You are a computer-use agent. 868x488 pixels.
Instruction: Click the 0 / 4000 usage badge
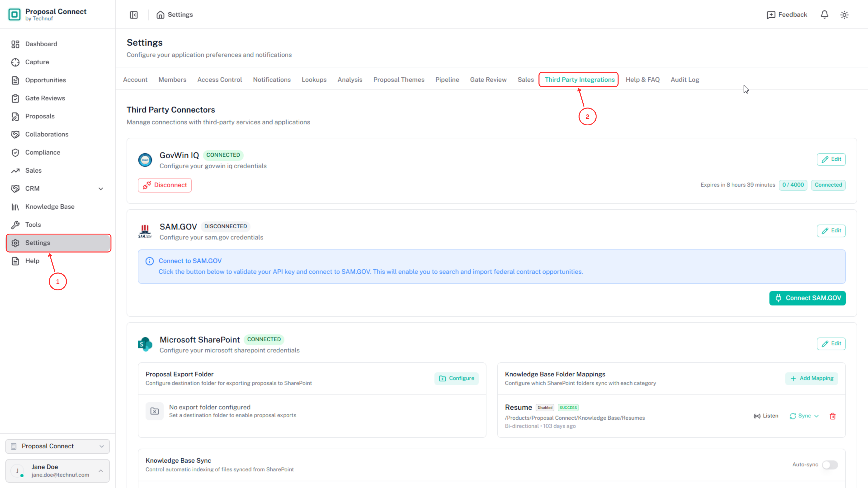[793, 185]
